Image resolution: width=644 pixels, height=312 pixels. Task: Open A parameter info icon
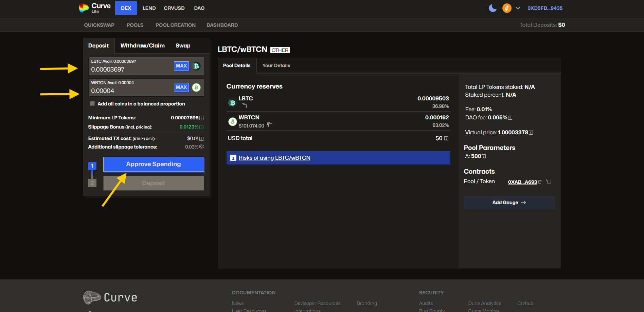pos(484,156)
